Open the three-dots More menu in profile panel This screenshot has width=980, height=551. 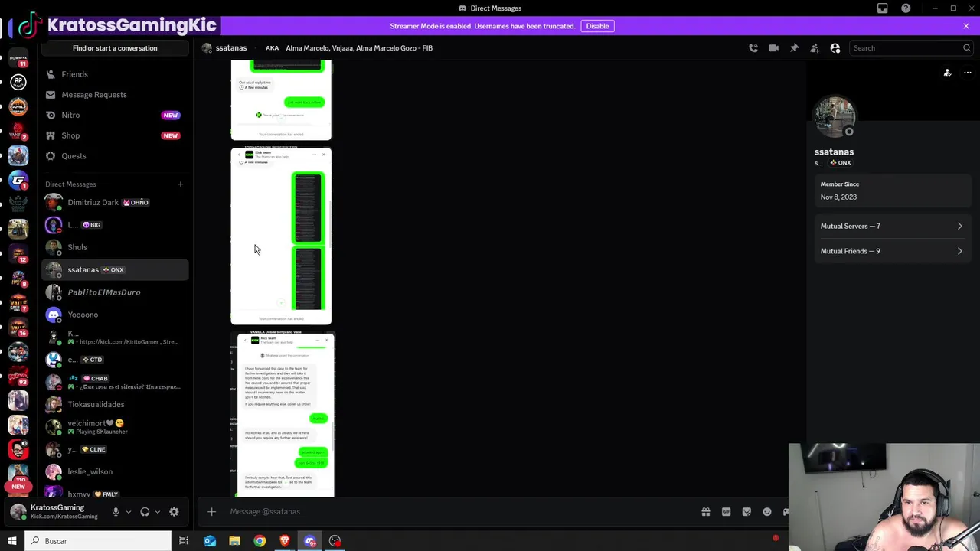pos(968,73)
